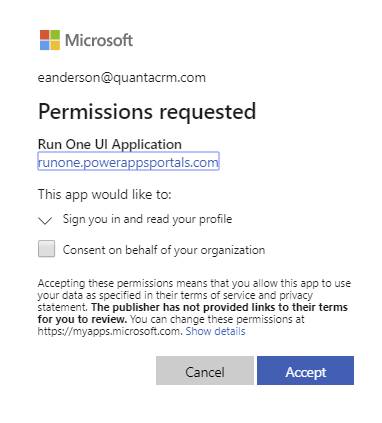Click the yellow square of Microsoft logo

pos(55,45)
